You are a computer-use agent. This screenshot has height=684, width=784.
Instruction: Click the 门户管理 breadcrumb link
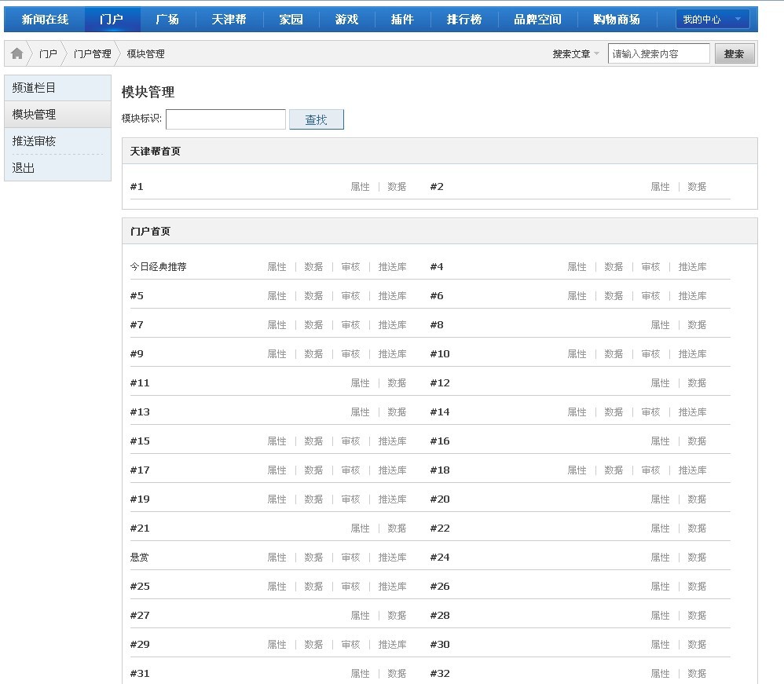pos(93,54)
